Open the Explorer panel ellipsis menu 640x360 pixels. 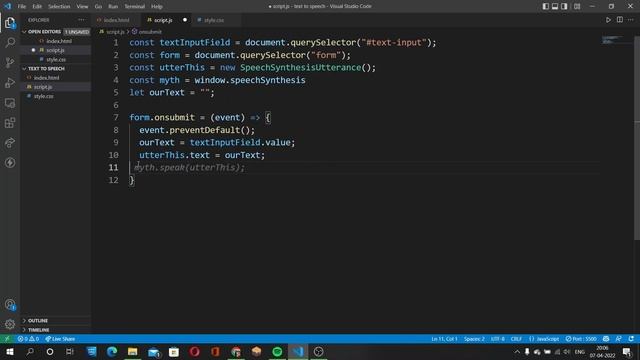[82, 20]
